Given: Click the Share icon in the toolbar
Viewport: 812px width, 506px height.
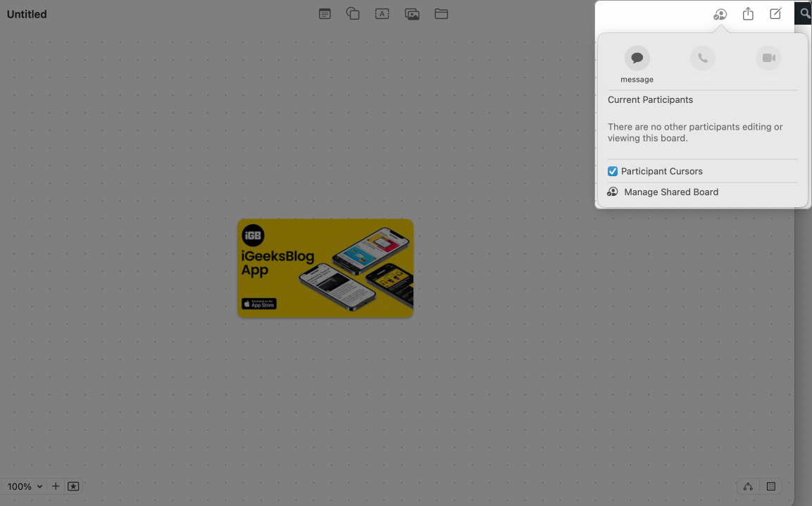Looking at the screenshot, I should coord(748,13).
